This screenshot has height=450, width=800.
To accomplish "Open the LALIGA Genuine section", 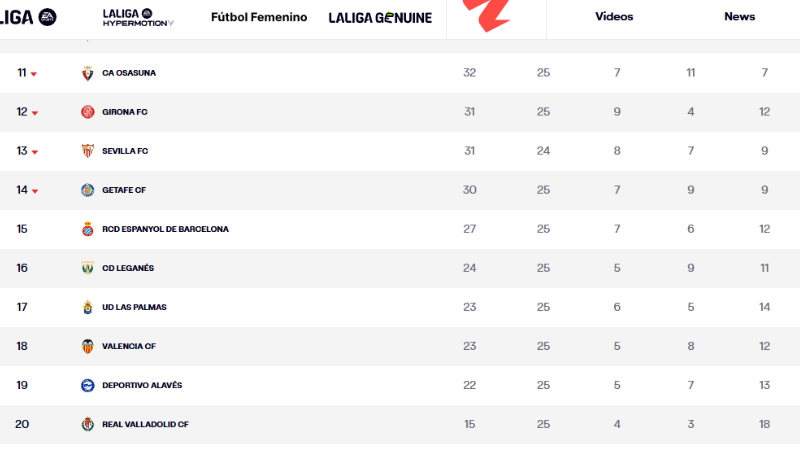I will [x=380, y=18].
